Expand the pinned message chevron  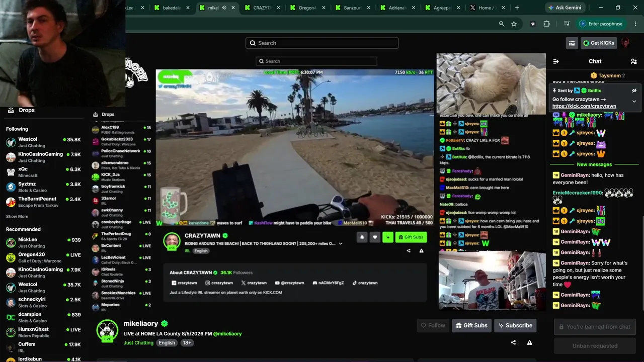tap(634, 101)
